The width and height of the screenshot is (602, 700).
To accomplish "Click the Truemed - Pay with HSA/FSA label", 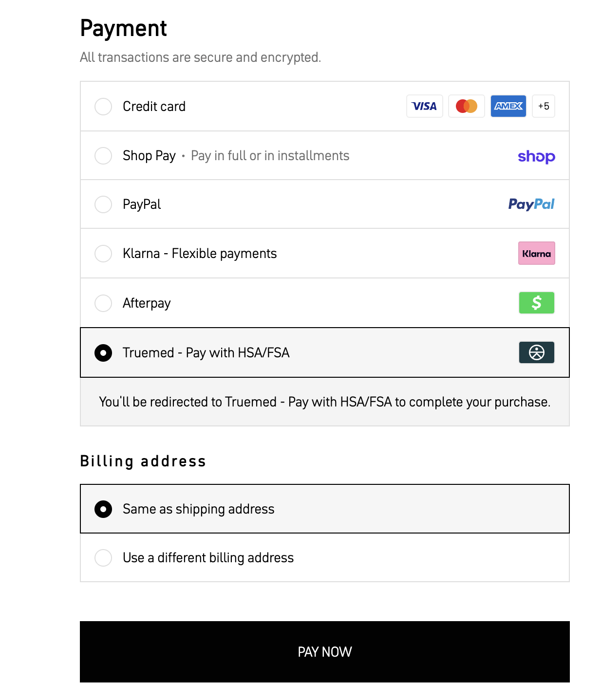I will point(206,353).
